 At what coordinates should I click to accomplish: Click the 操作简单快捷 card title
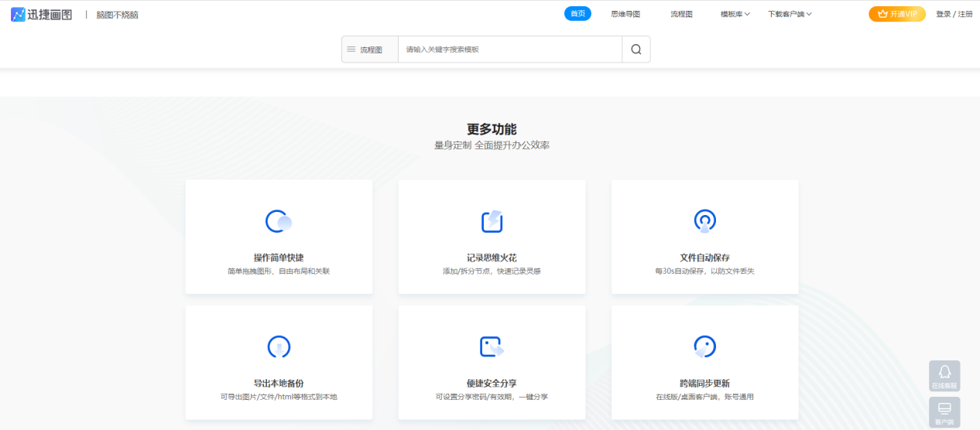[x=279, y=258]
